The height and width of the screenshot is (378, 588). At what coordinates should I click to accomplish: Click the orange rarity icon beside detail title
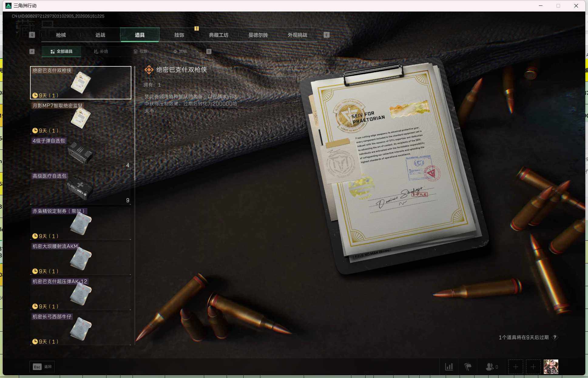[149, 70]
